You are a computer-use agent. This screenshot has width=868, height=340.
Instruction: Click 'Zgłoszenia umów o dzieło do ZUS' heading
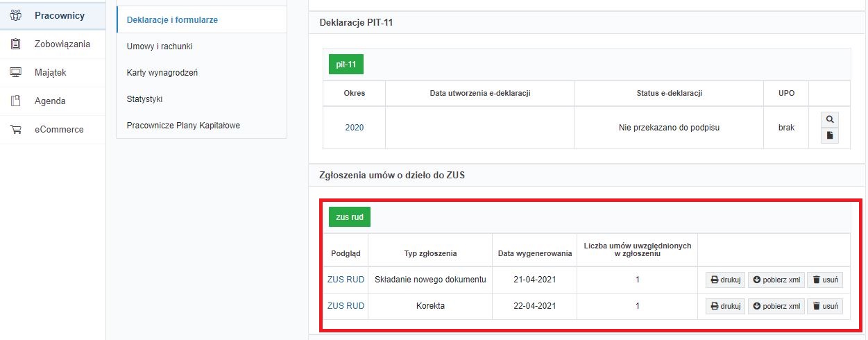point(392,176)
